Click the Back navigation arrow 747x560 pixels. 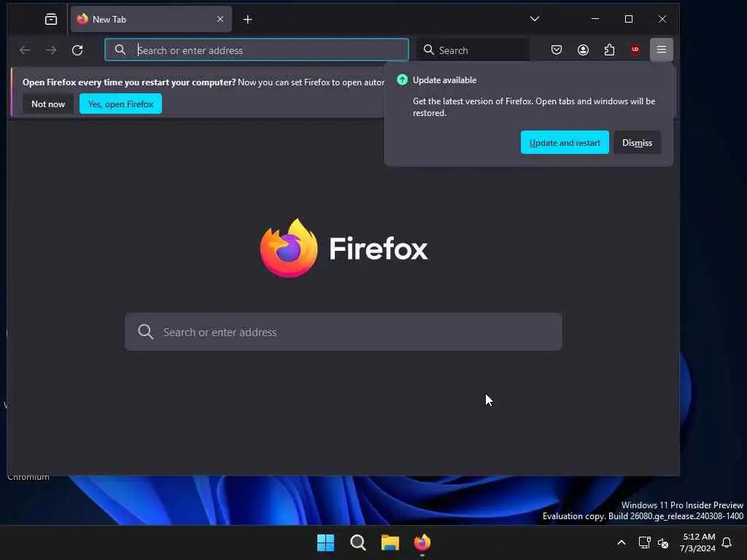pyautogui.click(x=25, y=50)
